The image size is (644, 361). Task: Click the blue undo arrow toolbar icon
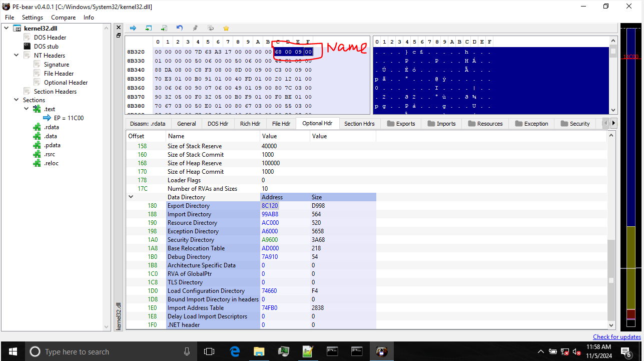[x=180, y=28]
